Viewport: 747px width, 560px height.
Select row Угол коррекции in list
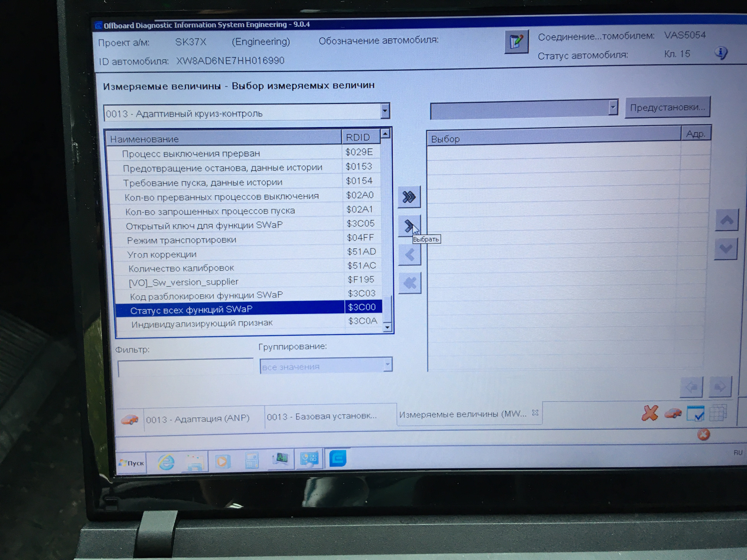pyautogui.click(x=161, y=255)
